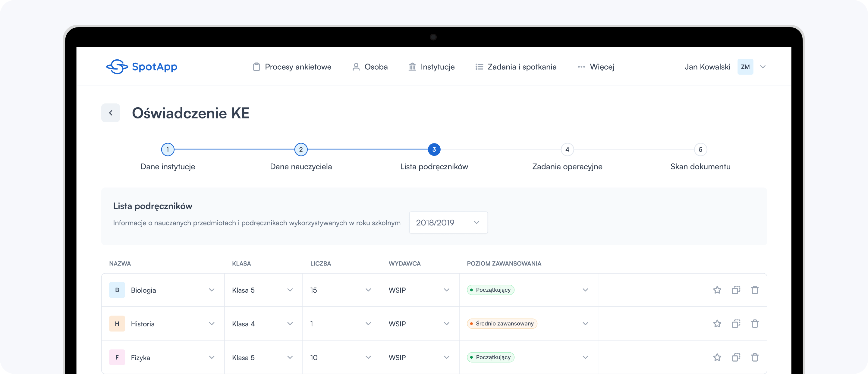Image resolution: width=868 pixels, height=374 pixels.
Task: Open the Fizyka subject dropdown
Action: point(163,357)
